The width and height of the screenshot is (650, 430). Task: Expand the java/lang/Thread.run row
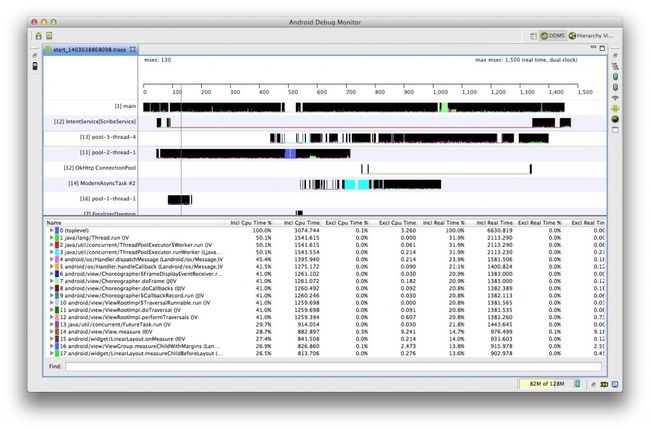click(51, 237)
